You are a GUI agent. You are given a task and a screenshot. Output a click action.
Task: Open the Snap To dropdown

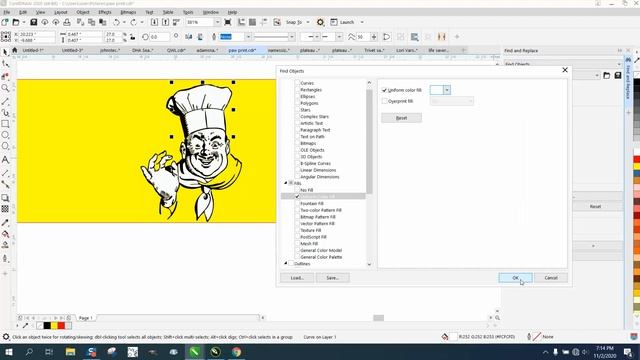[308, 22]
